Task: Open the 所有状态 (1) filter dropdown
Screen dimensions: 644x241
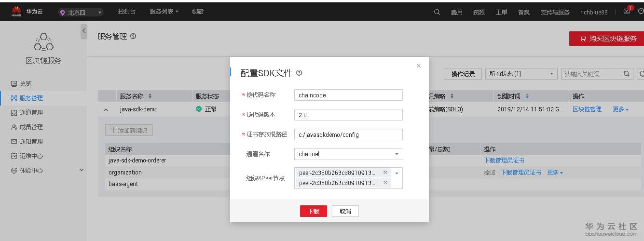Action: (521, 74)
